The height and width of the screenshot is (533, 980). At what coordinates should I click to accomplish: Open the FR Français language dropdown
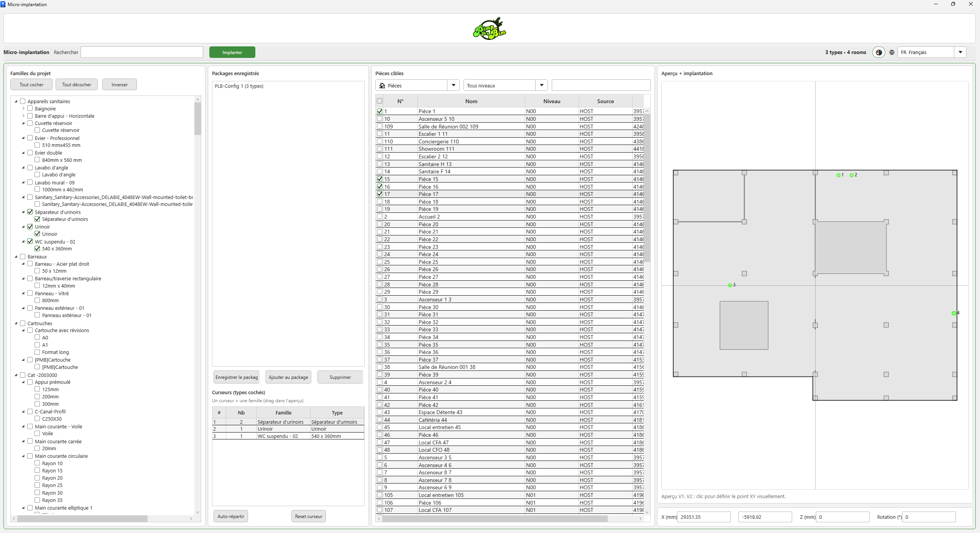(960, 52)
